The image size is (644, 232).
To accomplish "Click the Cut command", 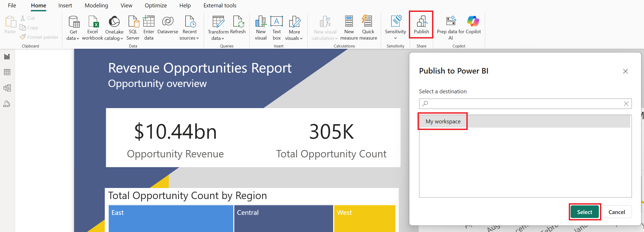I will click(28, 18).
